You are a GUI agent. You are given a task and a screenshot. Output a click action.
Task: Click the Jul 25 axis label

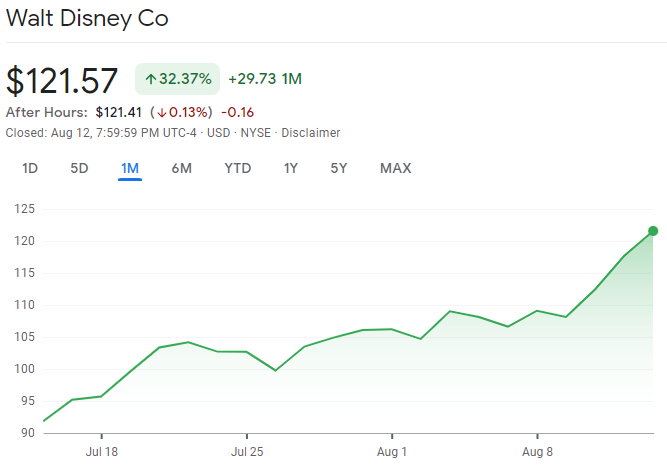(247, 452)
